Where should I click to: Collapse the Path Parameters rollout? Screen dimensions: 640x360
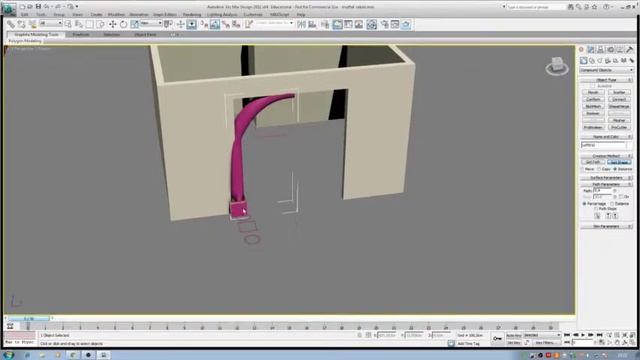pos(606,184)
